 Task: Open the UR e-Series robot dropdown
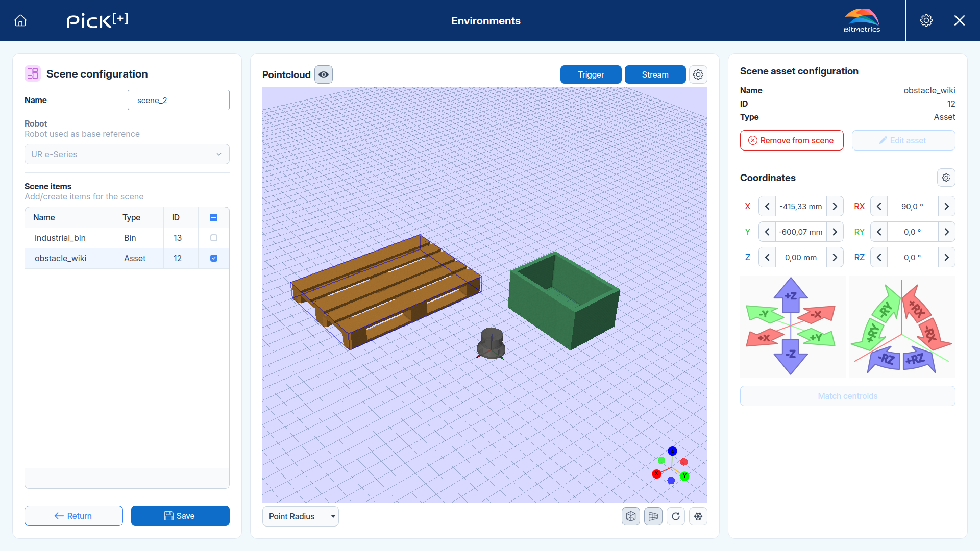[x=127, y=154]
